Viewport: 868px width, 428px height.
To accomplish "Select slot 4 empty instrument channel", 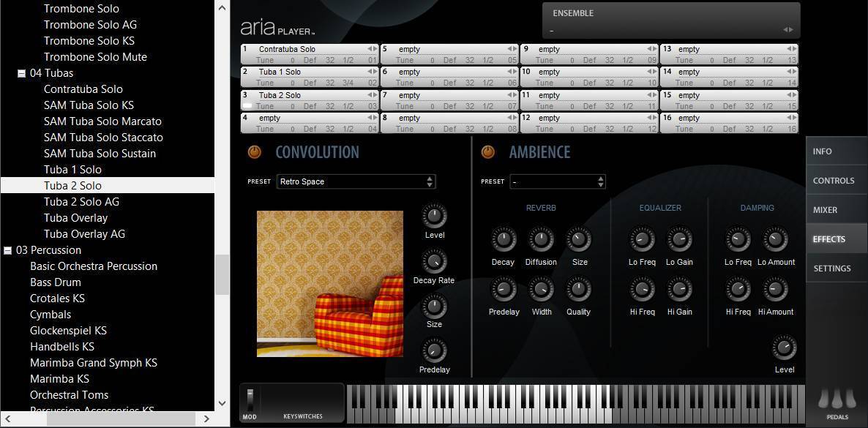I will click(x=309, y=118).
